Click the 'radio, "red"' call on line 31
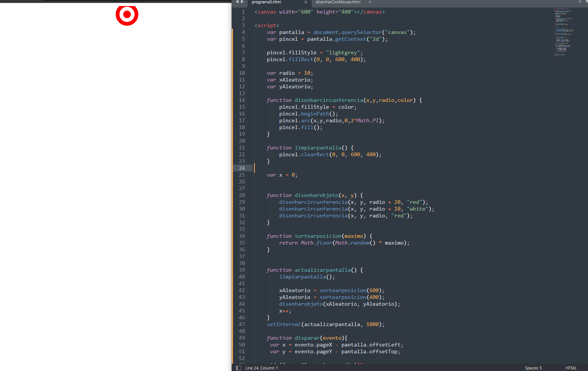588x371 pixels. [x=346, y=216]
